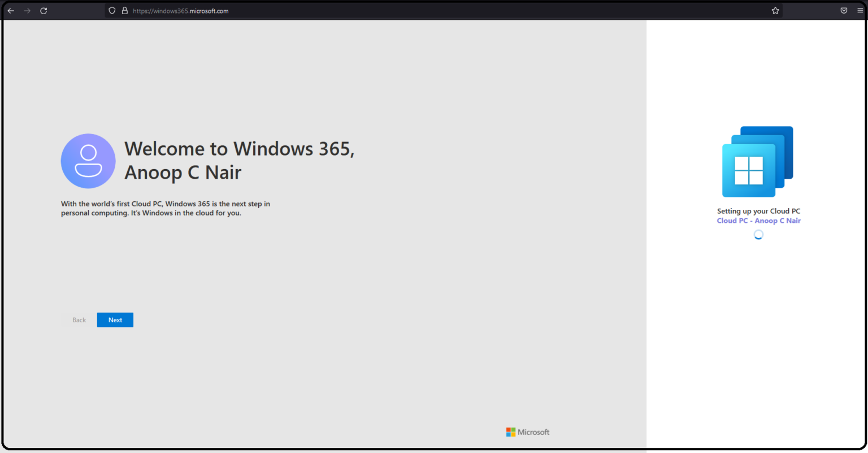
Task: Click the Cloud PC - Anoop C Nair link
Action: click(x=758, y=221)
